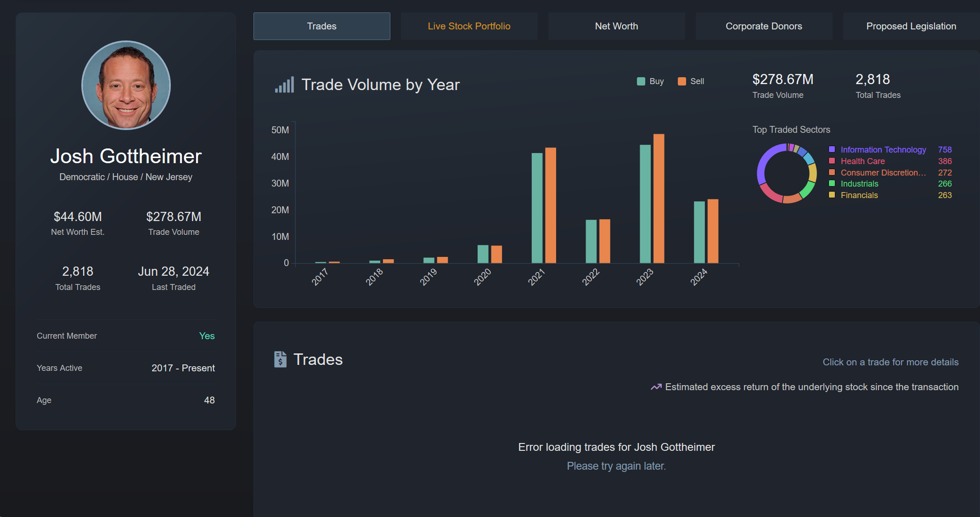Click the 2023 Sell bar in chart
This screenshot has height=517, width=980.
[659, 199]
